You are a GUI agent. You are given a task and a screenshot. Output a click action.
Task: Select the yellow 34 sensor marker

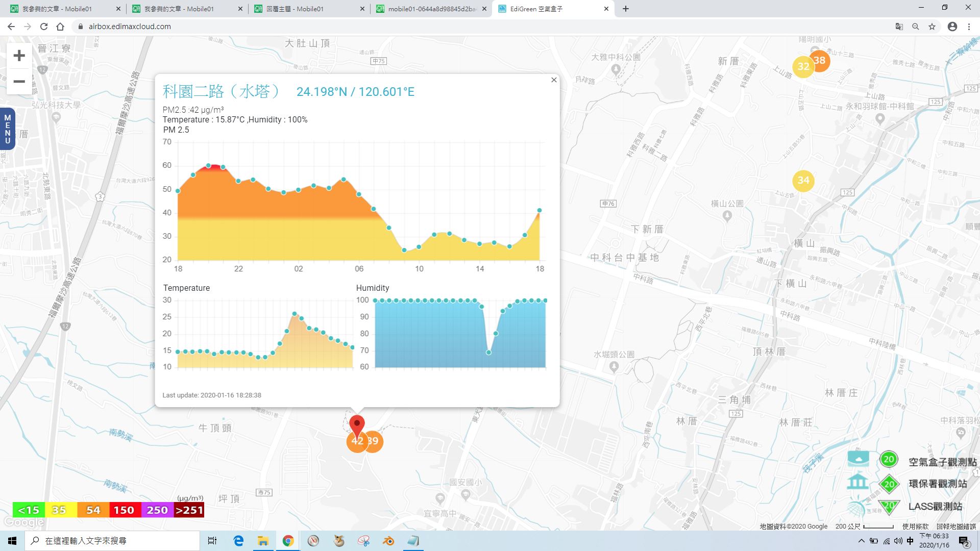[803, 181]
